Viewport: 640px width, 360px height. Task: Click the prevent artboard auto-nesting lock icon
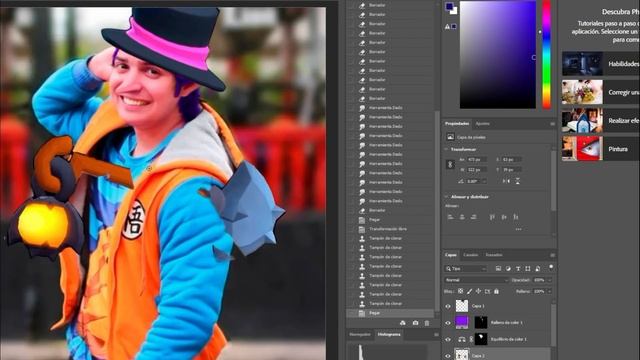tap(487, 291)
